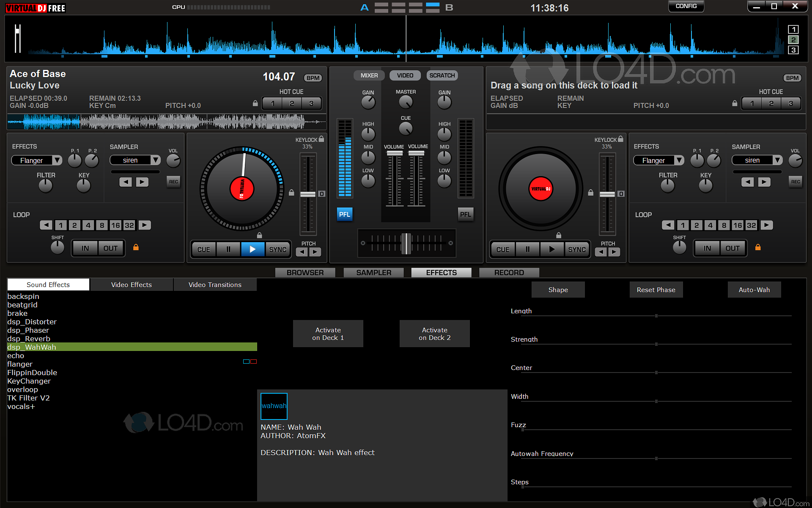The height and width of the screenshot is (508, 812).
Task: Switch to the BROWSER tab
Action: (x=305, y=273)
